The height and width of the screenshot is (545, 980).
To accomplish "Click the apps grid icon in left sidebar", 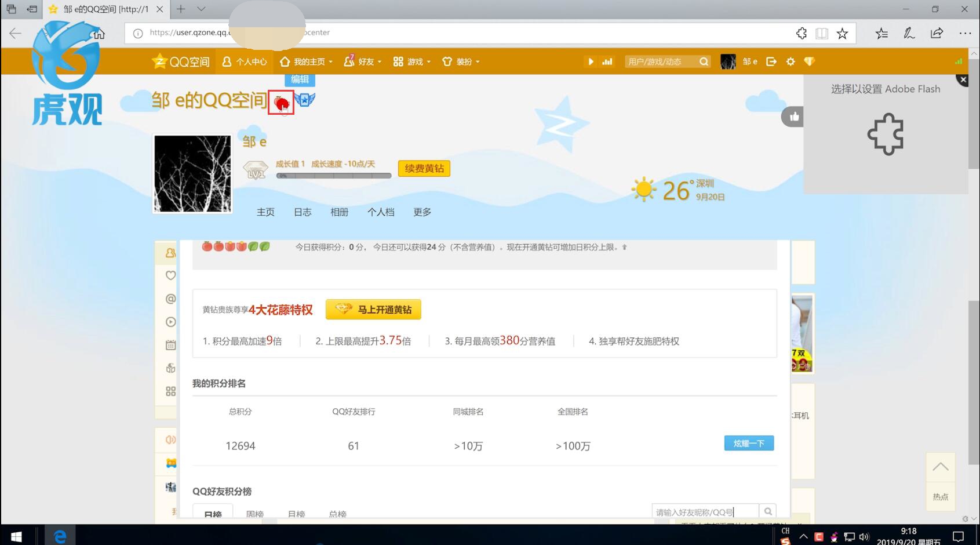I will pyautogui.click(x=170, y=391).
